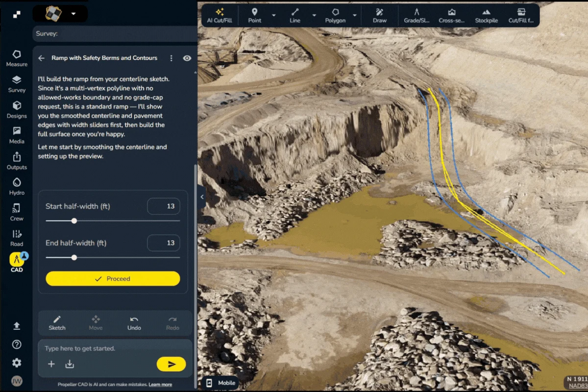
Task: Collapse the side panel with chevron
Action: [202, 197]
